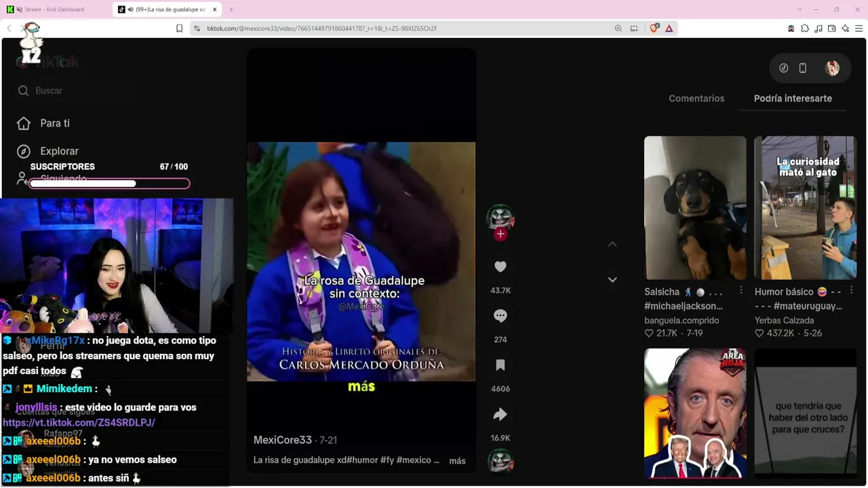
Task: Click the tiktok.com address bar URL
Action: tap(321, 28)
